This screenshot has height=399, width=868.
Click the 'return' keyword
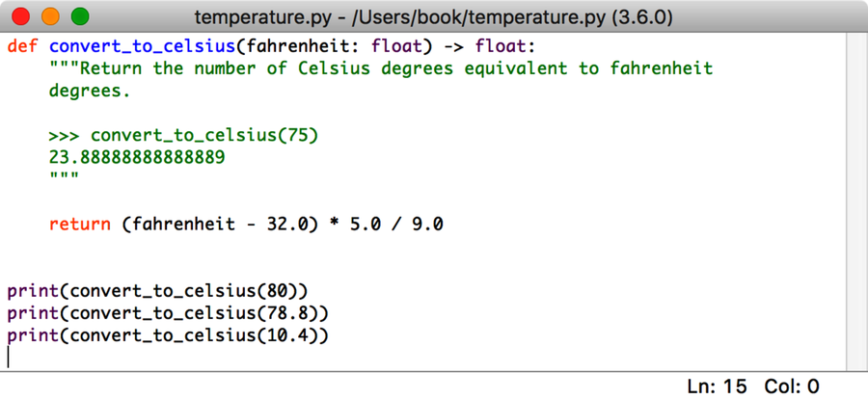coord(79,224)
